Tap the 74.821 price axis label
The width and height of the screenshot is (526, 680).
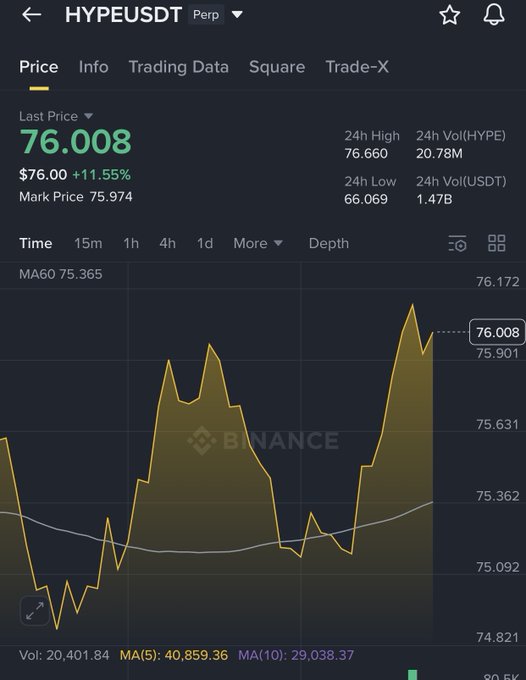[498, 638]
